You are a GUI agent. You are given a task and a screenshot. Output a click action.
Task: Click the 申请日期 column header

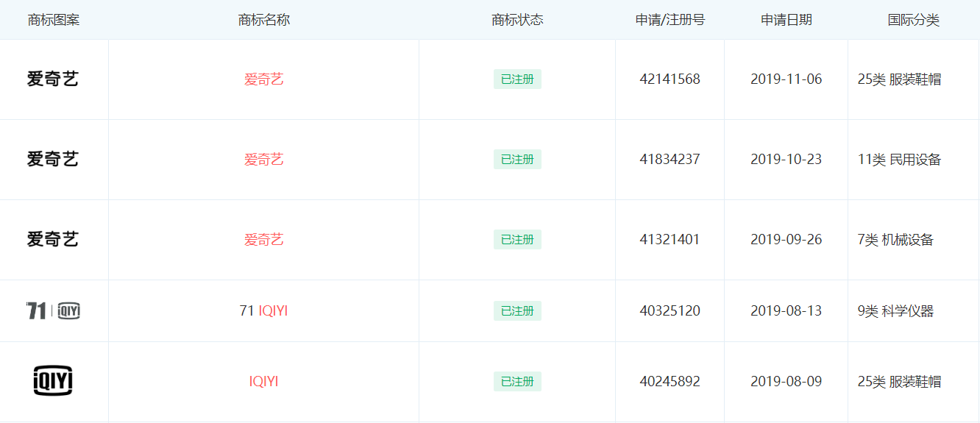pyautogui.click(x=787, y=20)
